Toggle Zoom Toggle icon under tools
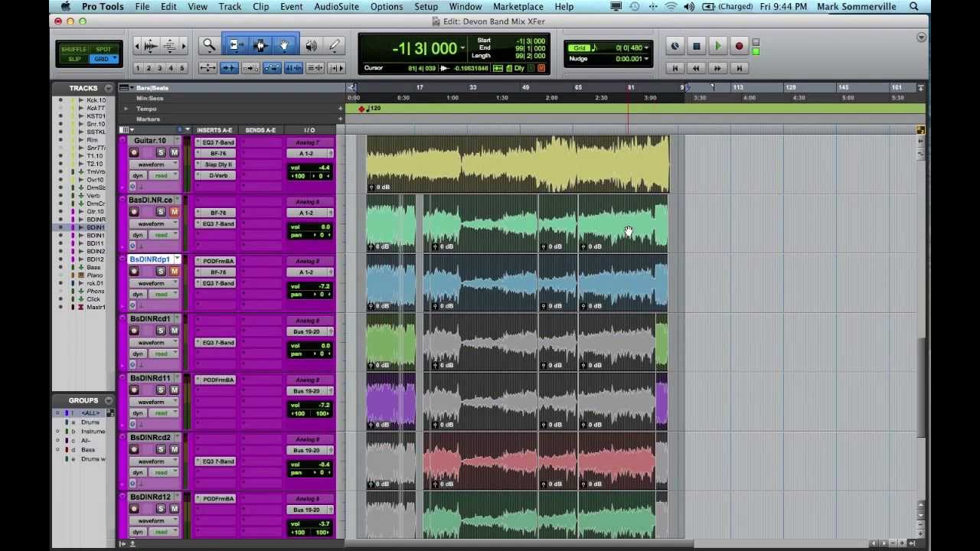980x551 pixels. (207, 68)
